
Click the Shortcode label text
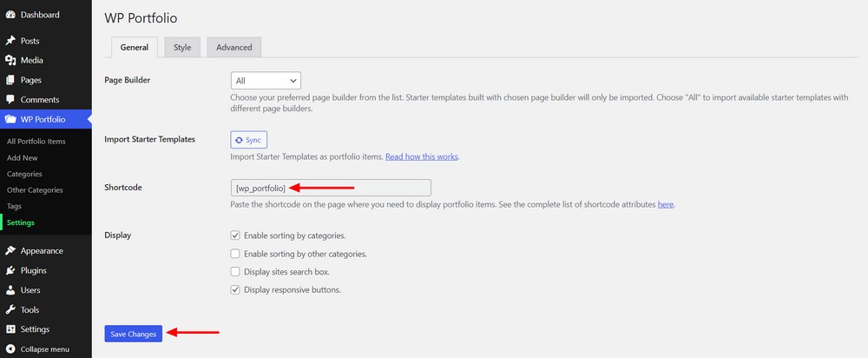click(123, 188)
